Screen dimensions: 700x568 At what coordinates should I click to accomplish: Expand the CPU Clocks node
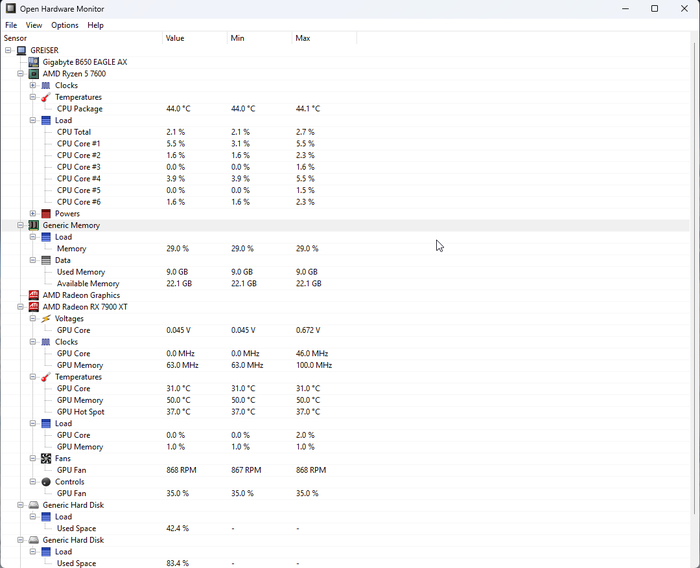click(33, 85)
